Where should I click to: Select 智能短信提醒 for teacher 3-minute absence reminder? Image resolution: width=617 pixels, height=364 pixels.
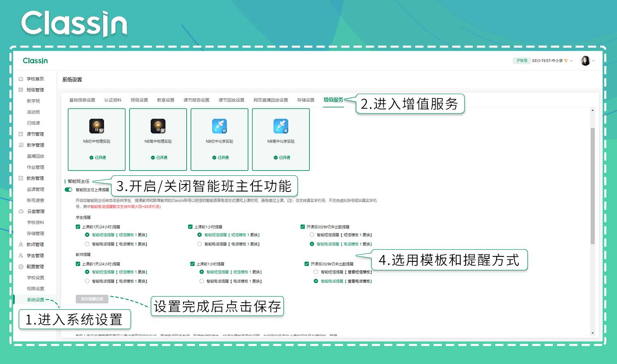316,272
